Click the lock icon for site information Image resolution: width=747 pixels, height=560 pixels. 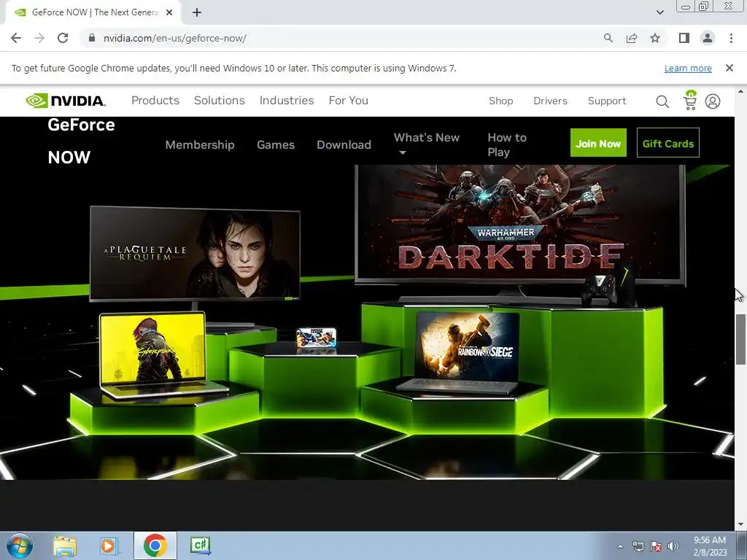tap(92, 38)
